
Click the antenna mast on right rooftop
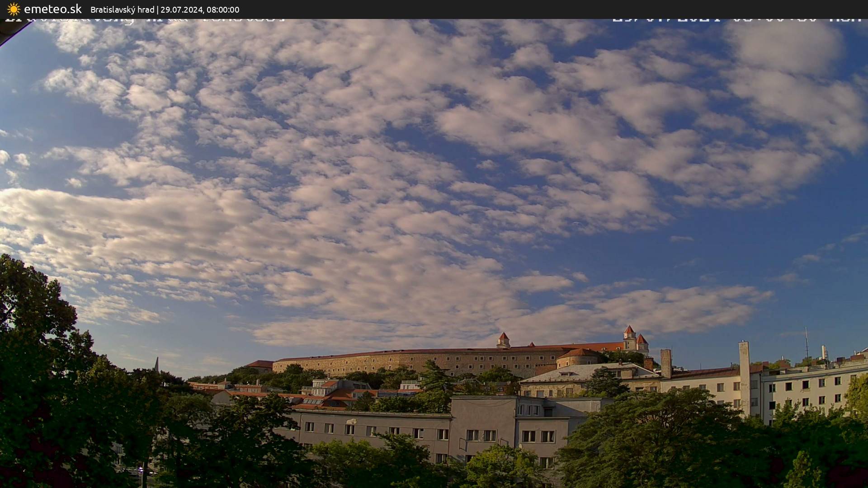(x=806, y=346)
